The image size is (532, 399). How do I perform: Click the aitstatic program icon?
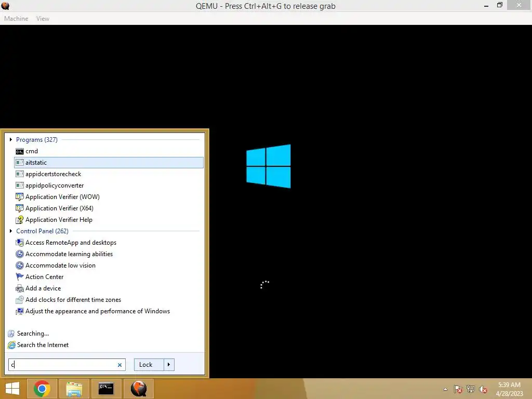point(20,163)
